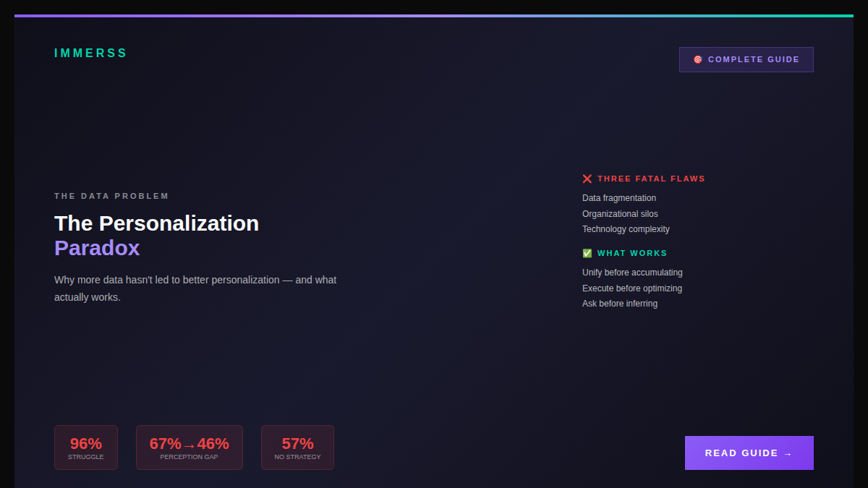868x488 pixels.
Task: Click the Ask before inferring entry
Action: [620, 303]
